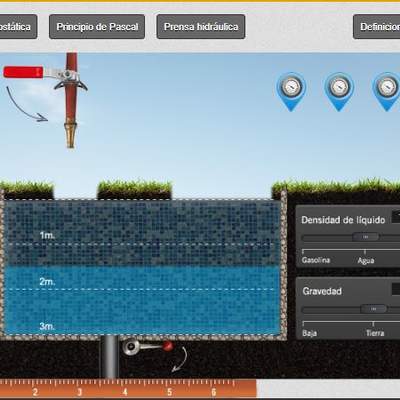
Task: Toggle the red faucet handle lever
Action: [23, 72]
